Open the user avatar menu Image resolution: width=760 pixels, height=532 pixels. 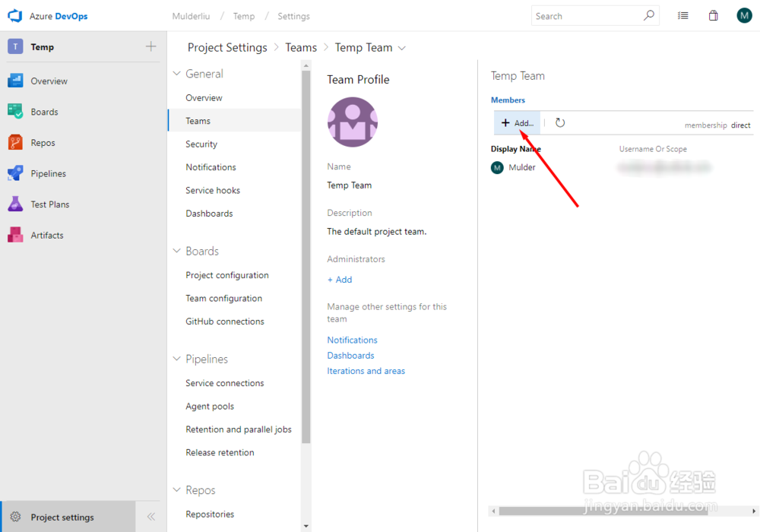pos(744,15)
